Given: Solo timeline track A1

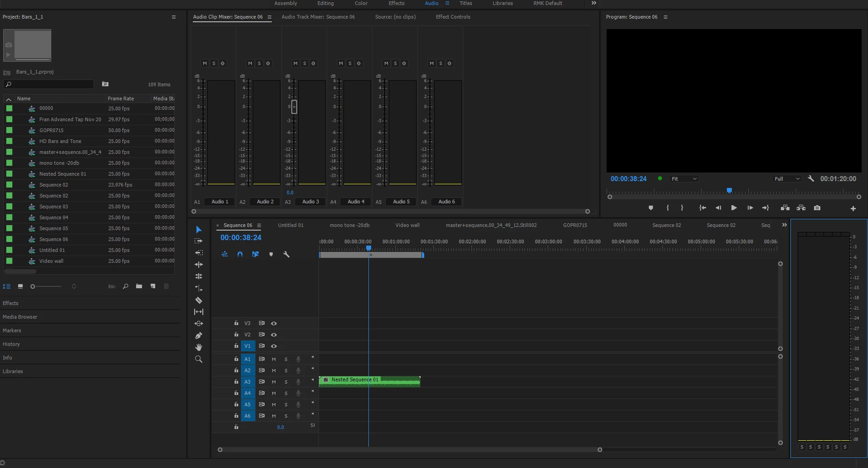Looking at the screenshot, I should tap(286, 359).
